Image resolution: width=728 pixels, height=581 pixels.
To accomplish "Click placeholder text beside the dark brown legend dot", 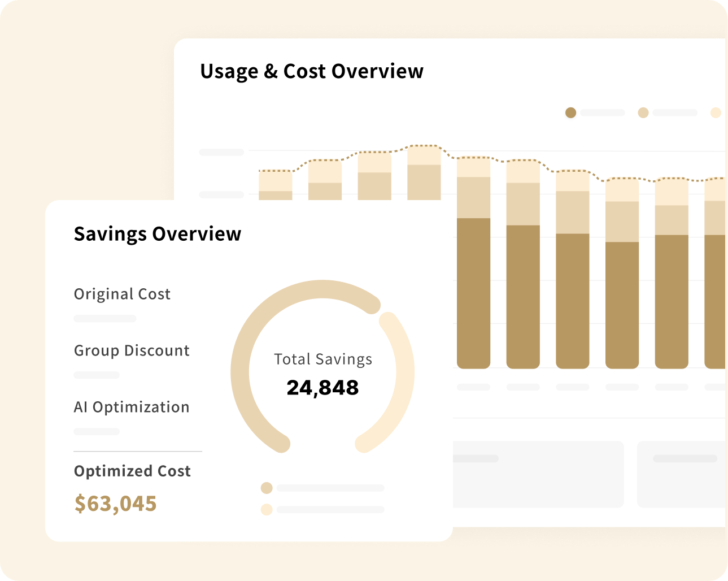I will pos(603,113).
